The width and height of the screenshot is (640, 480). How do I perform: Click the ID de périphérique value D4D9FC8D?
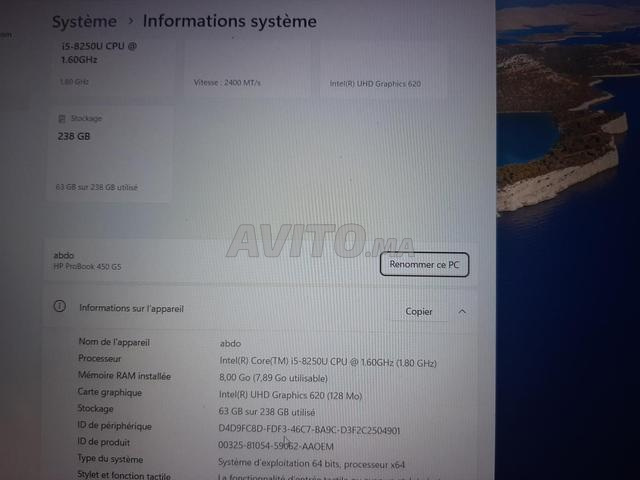tap(309, 430)
